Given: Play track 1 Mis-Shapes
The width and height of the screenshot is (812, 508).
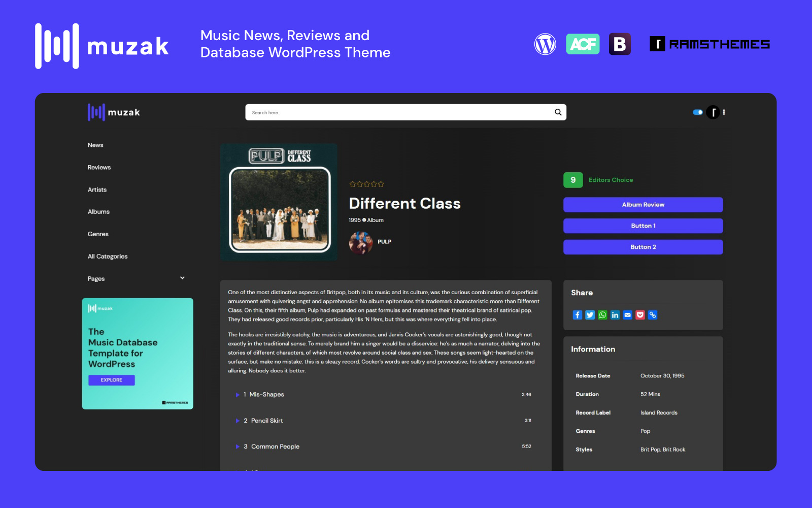Looking at the screenshot, I should point(238,395).
